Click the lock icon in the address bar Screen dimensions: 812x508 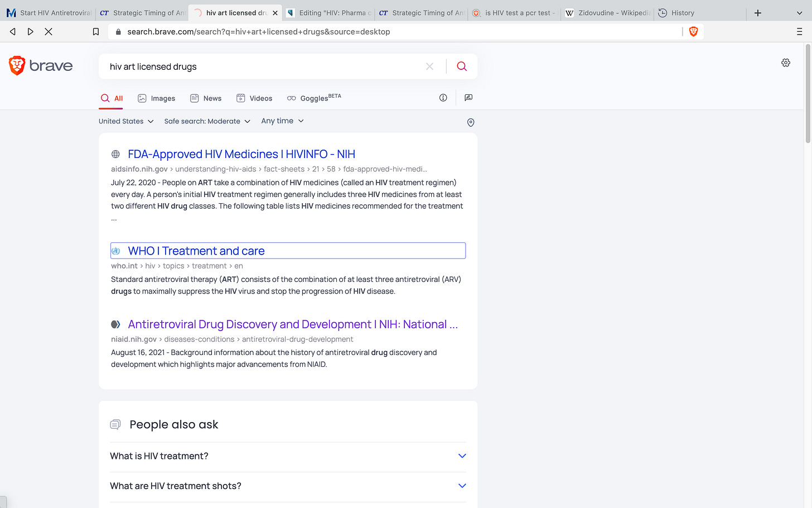pyautogui.click(x=118, y=32)
